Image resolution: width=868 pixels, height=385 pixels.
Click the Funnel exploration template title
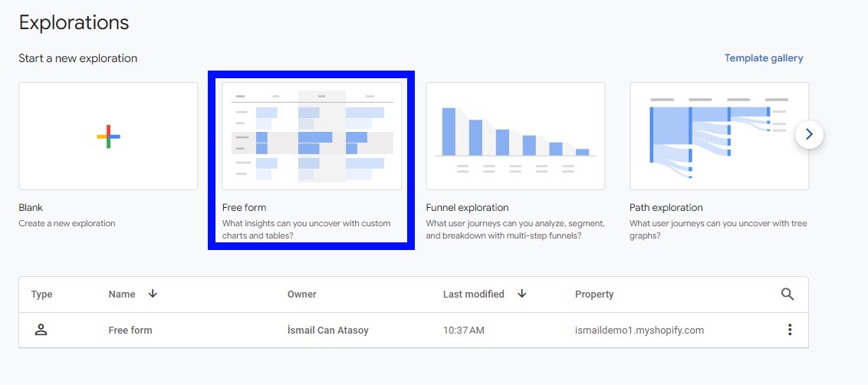click(x=467, y=208)
